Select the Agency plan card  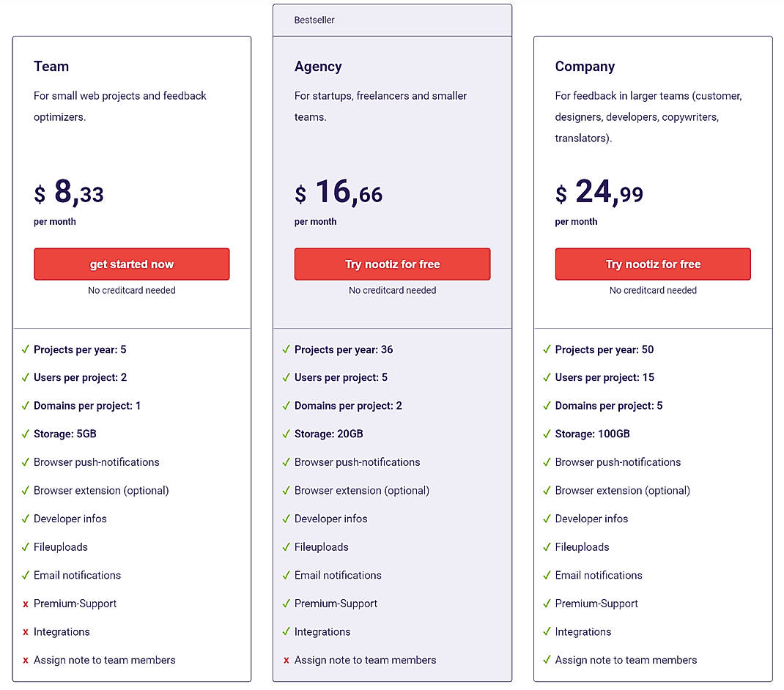click(x=392, y=344)
